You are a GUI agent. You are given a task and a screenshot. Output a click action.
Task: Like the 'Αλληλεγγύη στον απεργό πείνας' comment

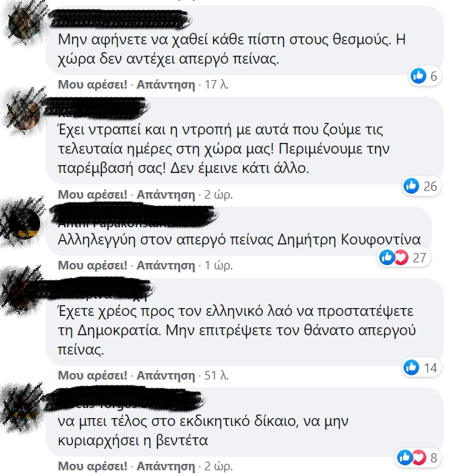[x=93, y=265]
